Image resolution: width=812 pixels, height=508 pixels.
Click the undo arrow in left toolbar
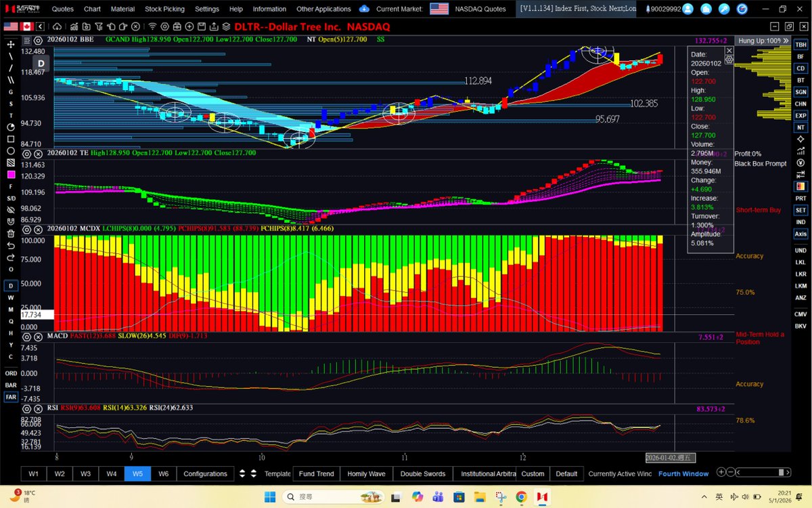(x=10, y=246)
